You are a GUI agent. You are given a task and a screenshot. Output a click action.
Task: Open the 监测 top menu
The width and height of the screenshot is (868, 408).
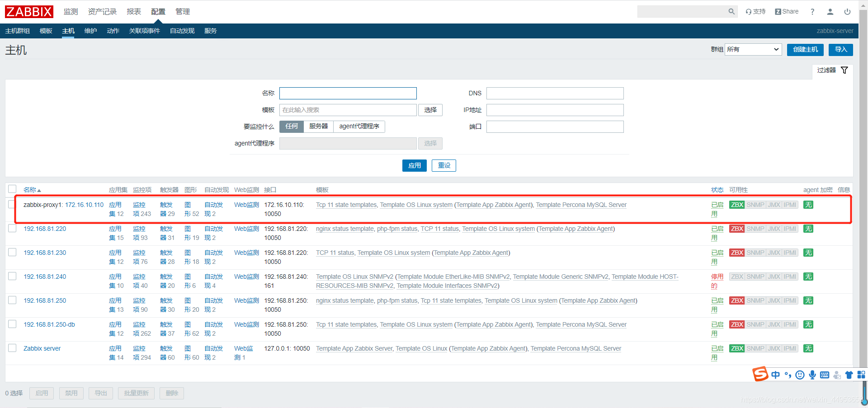click(x=71, y=12)
